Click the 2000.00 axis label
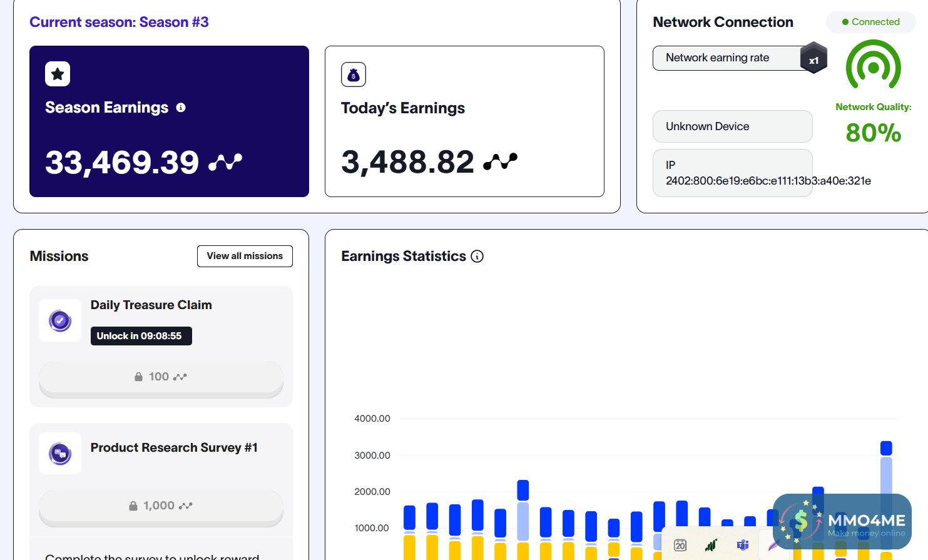The image size is (928, 560). click(x=372, y=492)
